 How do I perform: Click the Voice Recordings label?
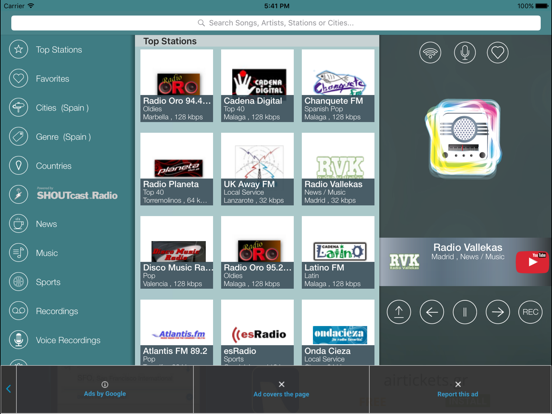(68, 340)
